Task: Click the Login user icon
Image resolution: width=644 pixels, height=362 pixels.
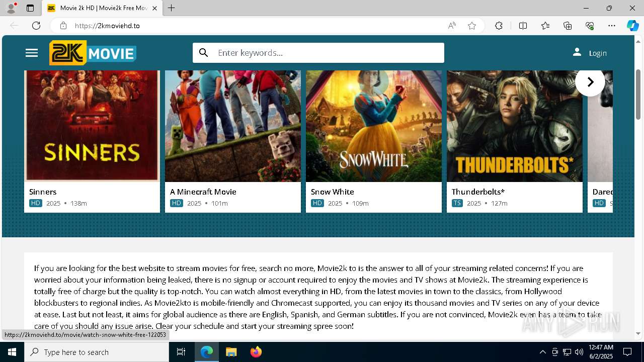Action: [x=577, y=52]
